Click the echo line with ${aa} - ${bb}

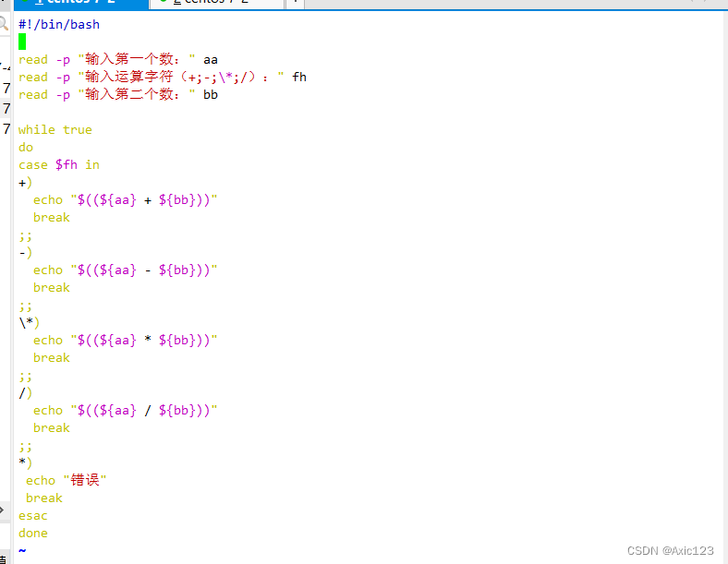pos(126,270)
